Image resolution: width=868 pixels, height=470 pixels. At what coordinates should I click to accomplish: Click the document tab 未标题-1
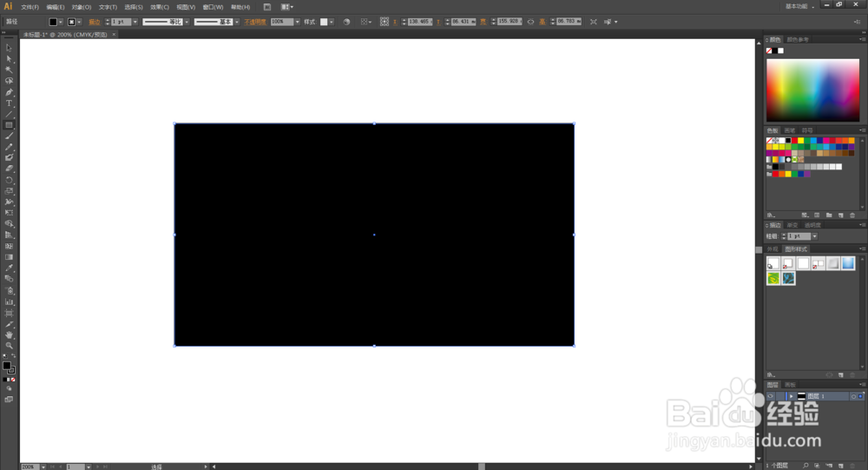click(65, 35)
